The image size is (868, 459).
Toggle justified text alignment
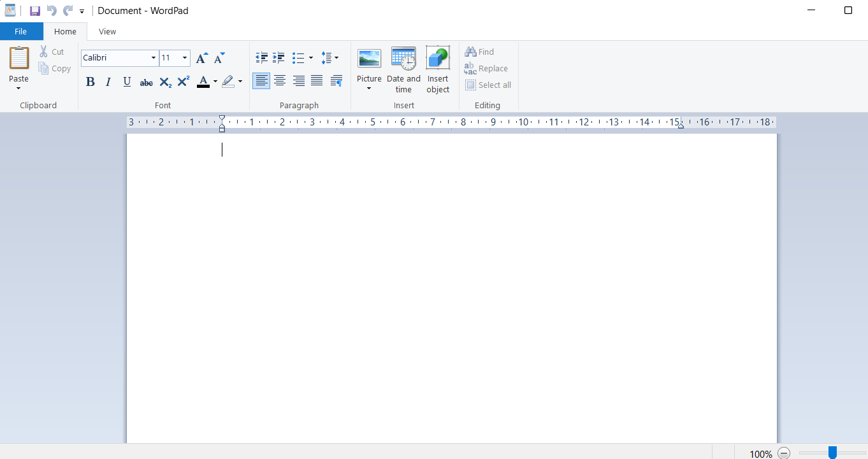click(317, 81)
